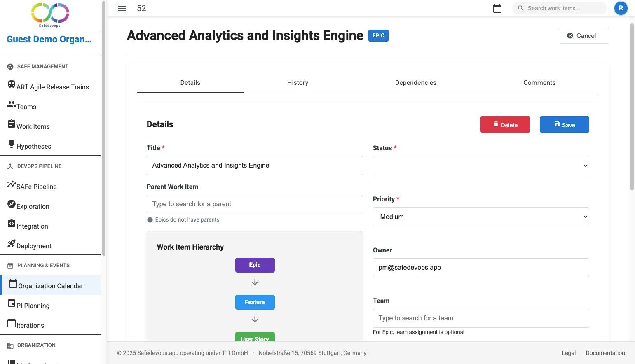Open the Priority dropdown showing Medium
The width and height of the screenshot is (635, 364).
(481, 217)
